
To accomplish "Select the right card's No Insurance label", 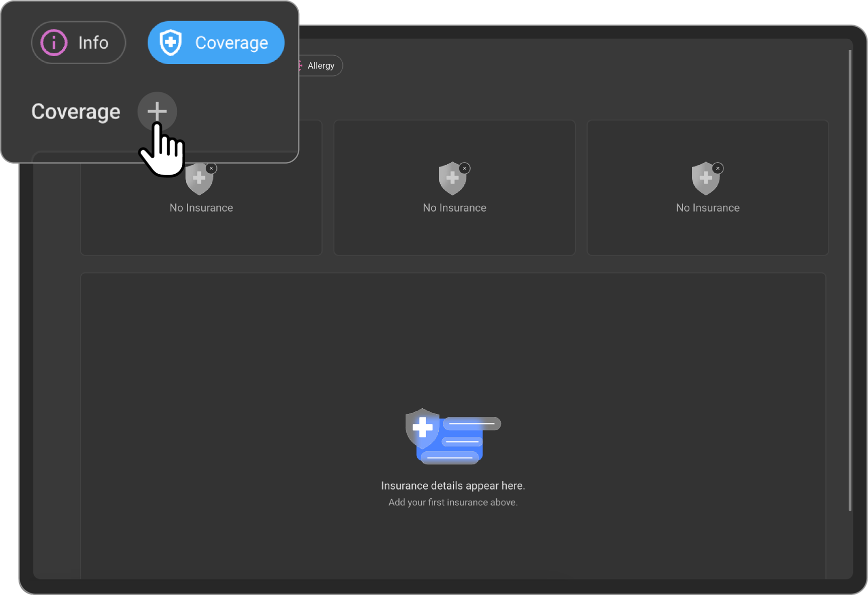I will pos(707,208).
